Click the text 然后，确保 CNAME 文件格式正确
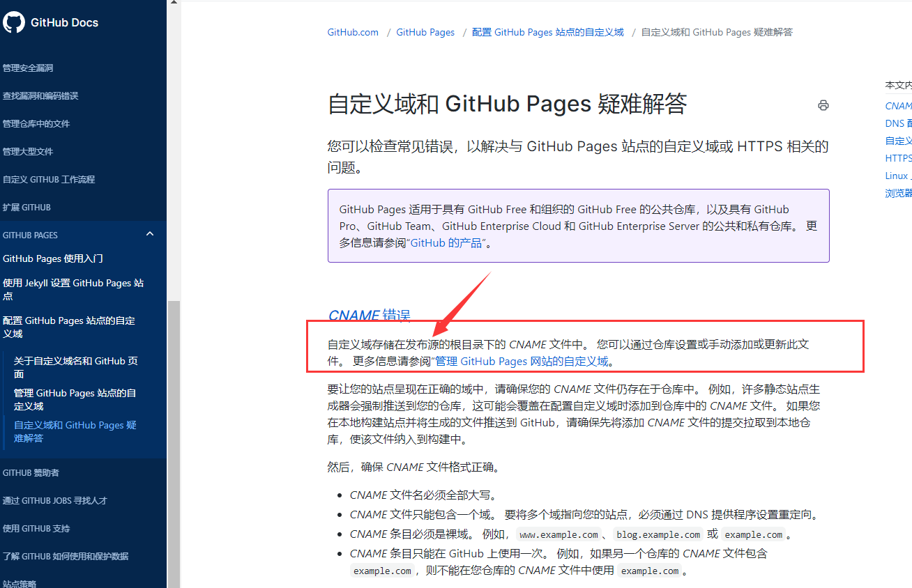The height and width of the screenshot is (588, 912). (415, 467)
